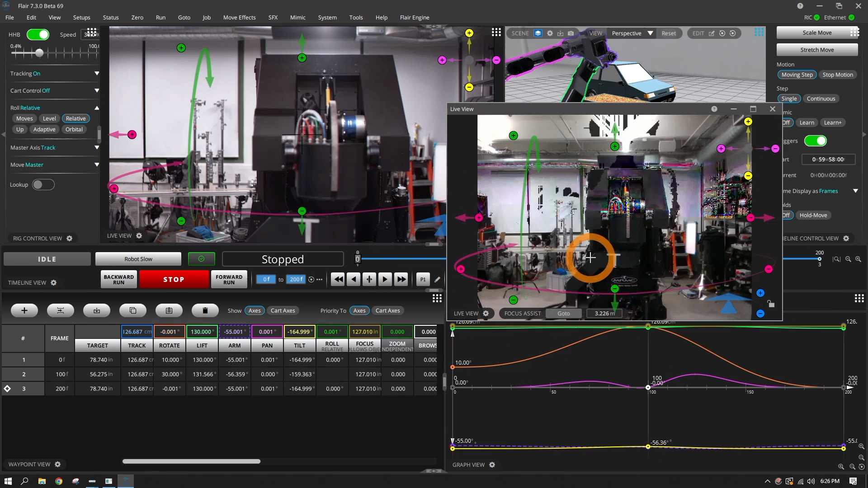The height and width of the screenshot is (488, 868).
Task: Click the timeline playhead marker at 0
Action: tap(357, 259)
